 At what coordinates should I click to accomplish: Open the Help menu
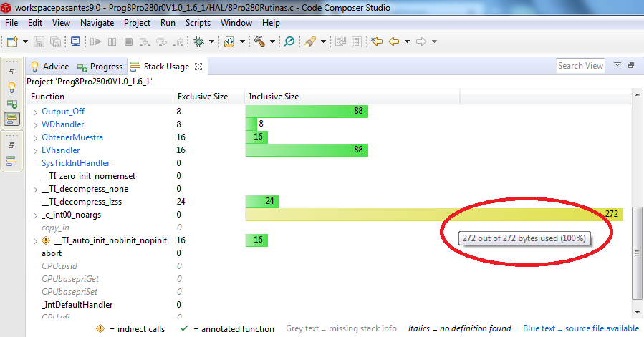click(271, 23)
